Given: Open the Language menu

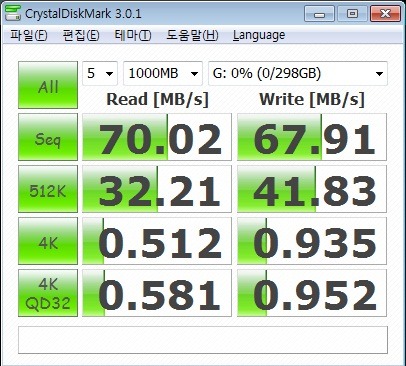Looking at the screenshot, I should pos(259,35).
